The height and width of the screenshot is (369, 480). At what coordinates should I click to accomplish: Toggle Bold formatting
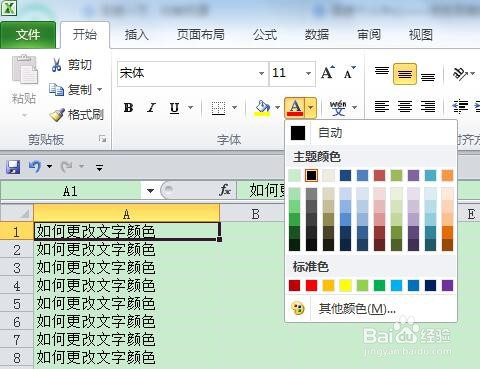(x=128, y=108)
